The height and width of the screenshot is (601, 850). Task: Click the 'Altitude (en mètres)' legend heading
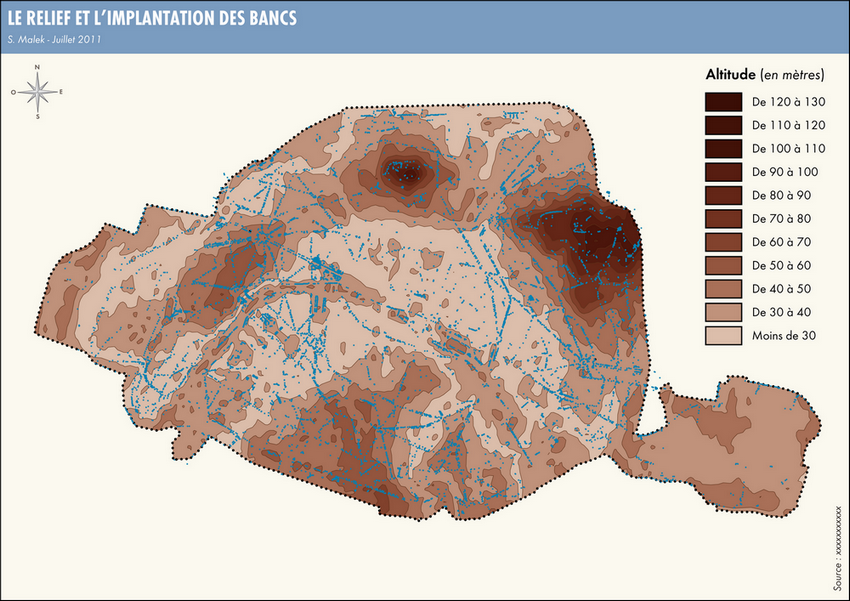click(764, 74)
